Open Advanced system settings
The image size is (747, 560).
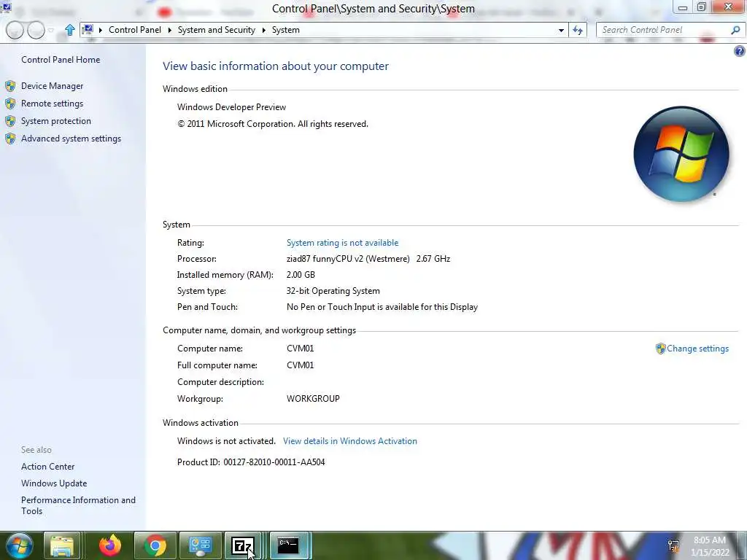(x=71, y=139)
